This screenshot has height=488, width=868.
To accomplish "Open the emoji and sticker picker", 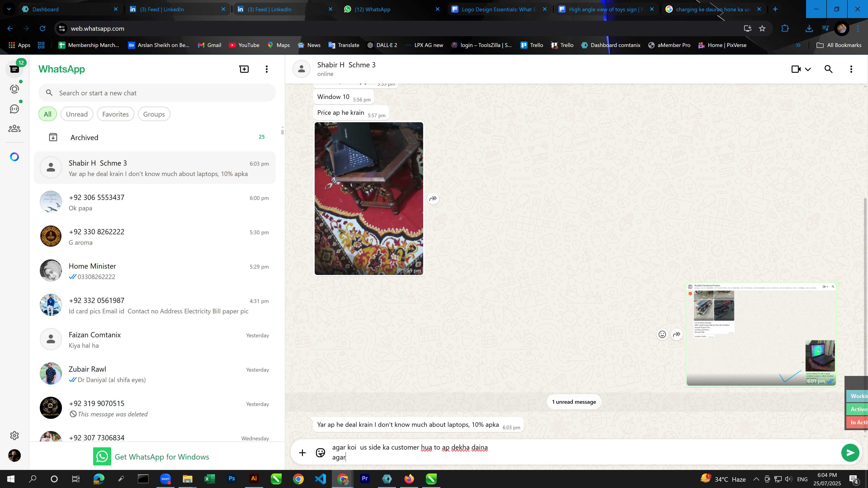I will pos(320,453).
